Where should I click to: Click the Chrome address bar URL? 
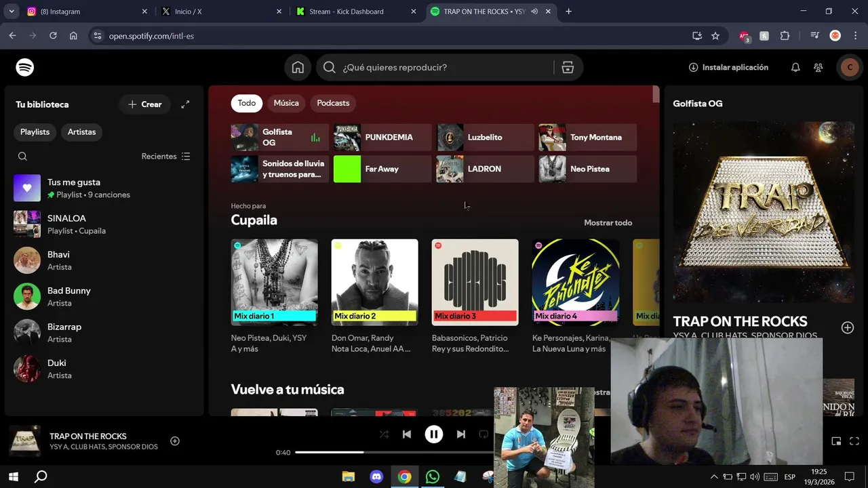(151, 36)
